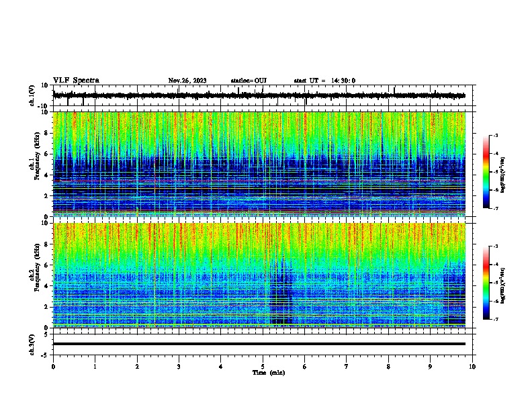Click time axis tick label "4"
532x411 pixels.
click(x=221, y=366)
